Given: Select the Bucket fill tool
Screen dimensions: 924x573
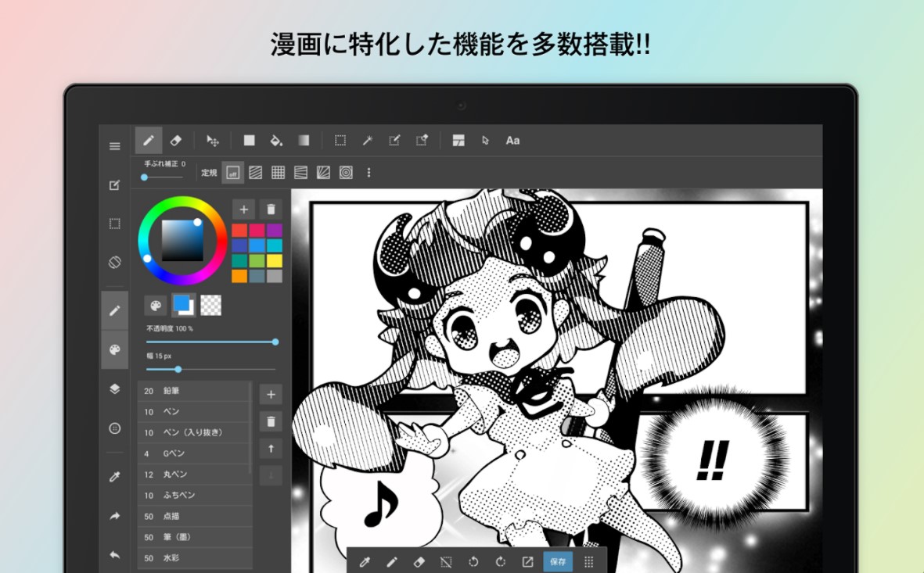Looking at the screenshot, I should (276, 141).
